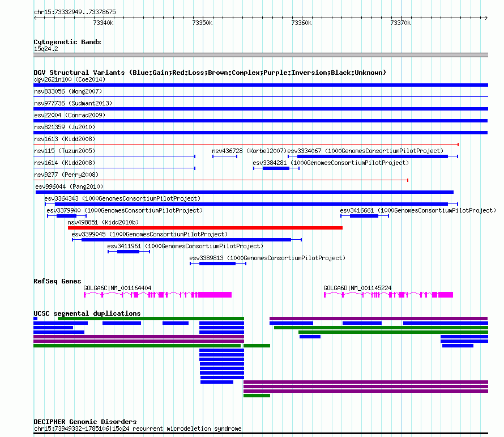504x437 pixels.
Task: Open the nsv436728 (Korbel2007) variant label
Action: point(249,151)
